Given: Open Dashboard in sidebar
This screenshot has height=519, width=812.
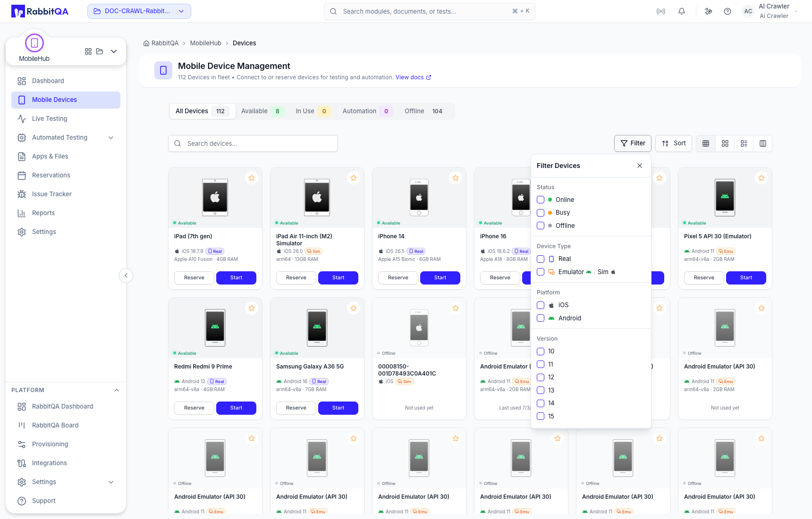Looking at the screenshot, I should (x=66, y=81).
